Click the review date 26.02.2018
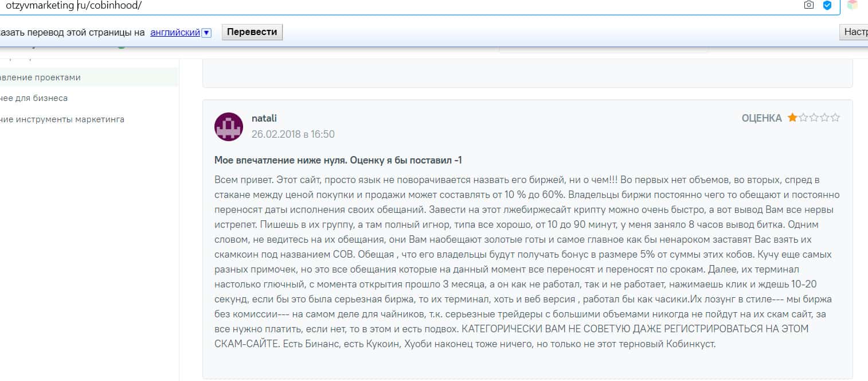This screenshot has height=381, width=868. 293,134
